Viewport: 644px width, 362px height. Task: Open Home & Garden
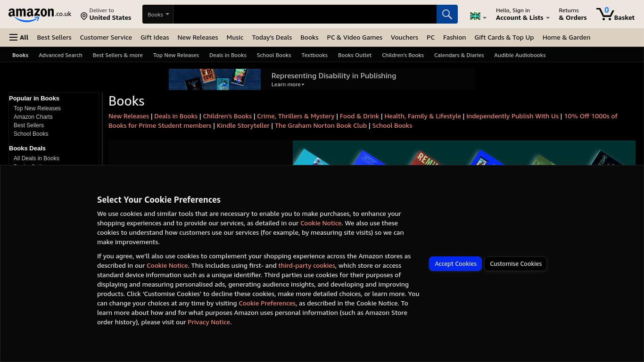[x=566, y=37]
